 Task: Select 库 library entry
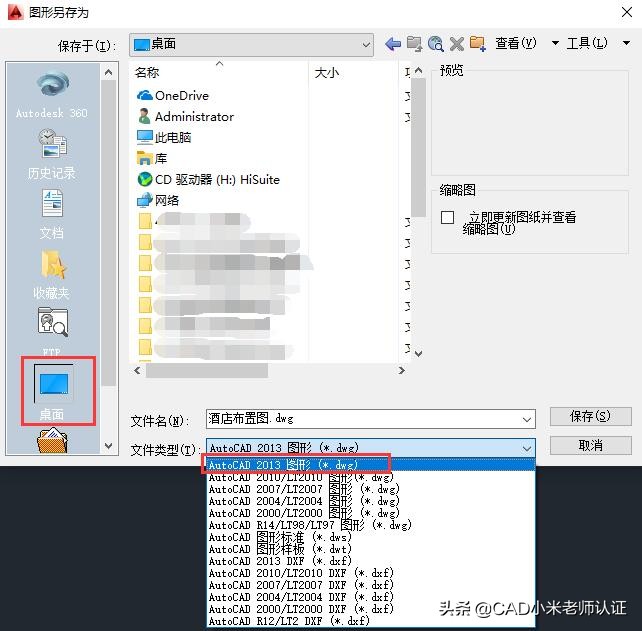point(152,158)
